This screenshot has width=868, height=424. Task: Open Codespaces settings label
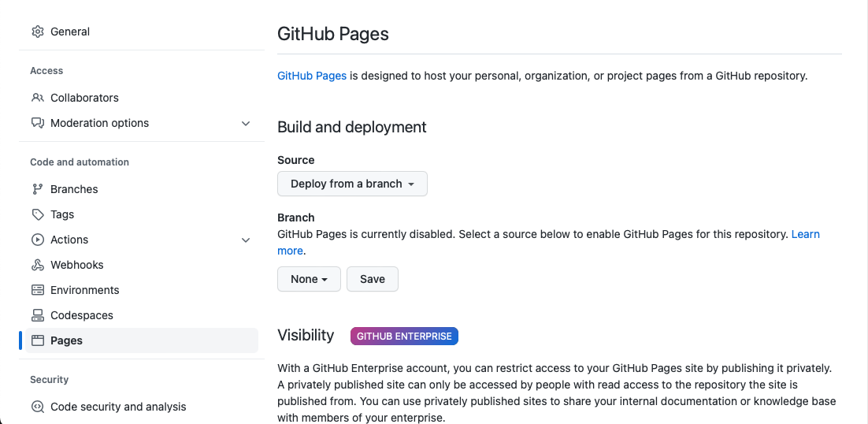[x=82, y=315]
